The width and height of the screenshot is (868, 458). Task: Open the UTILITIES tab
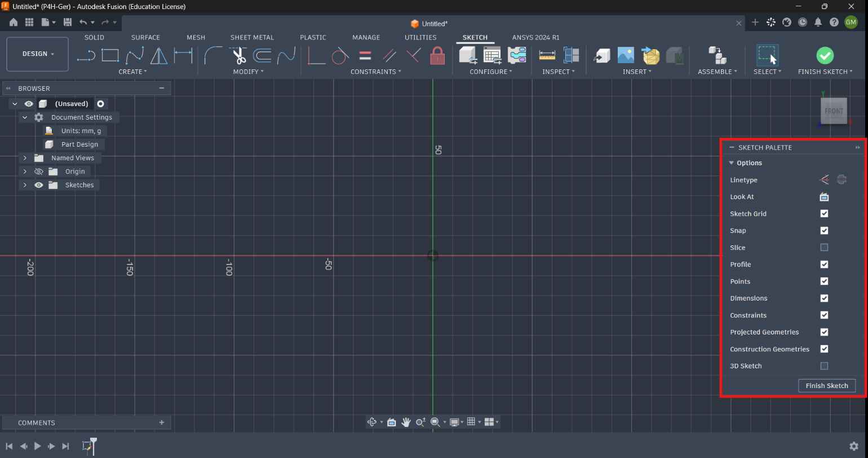pyautogui.click(x=420, y=37)
